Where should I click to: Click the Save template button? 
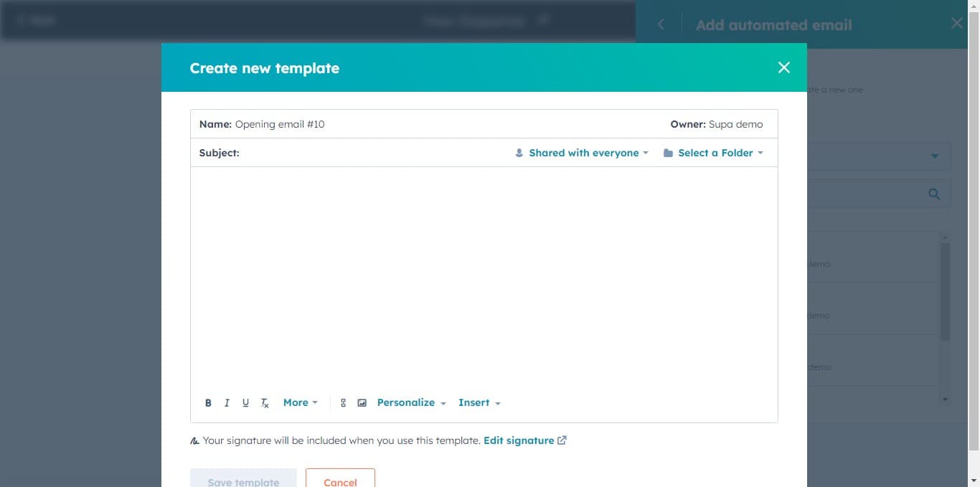(243, 481)
